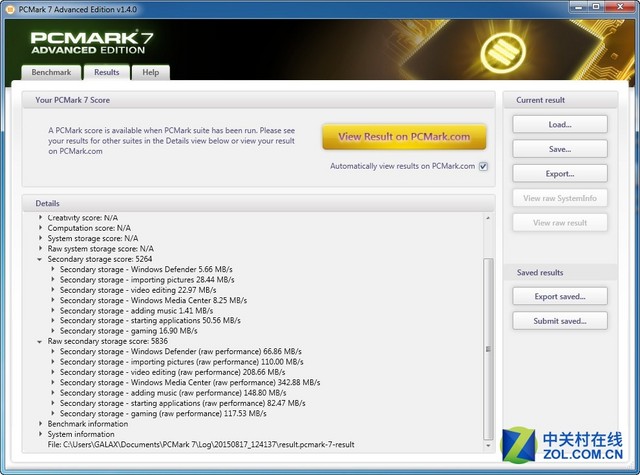Expand starting applications raw performance 82.47 MB/s arrow
The image size is (640, 475).
click(53, 403)
